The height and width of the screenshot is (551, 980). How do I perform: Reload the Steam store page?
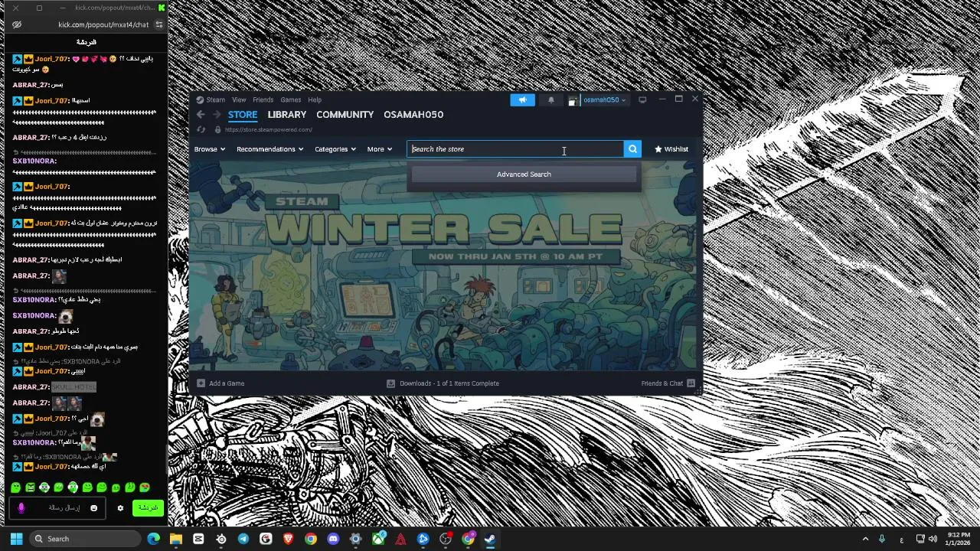[201, 129]
